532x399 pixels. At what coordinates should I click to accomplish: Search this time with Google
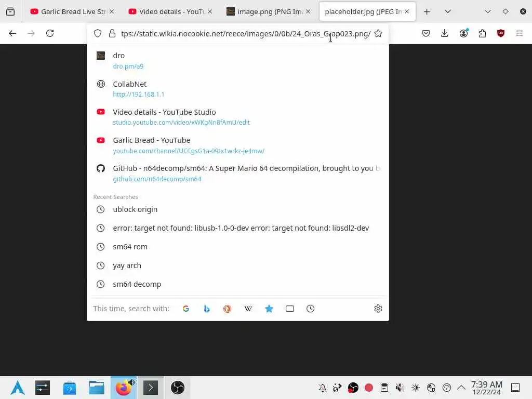tap(186, 309)
